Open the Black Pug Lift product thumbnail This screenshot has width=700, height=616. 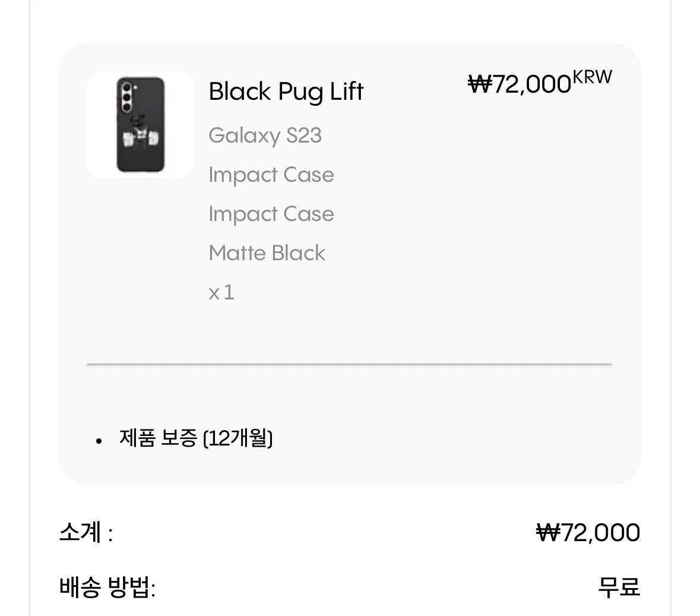tap(140, 125)
